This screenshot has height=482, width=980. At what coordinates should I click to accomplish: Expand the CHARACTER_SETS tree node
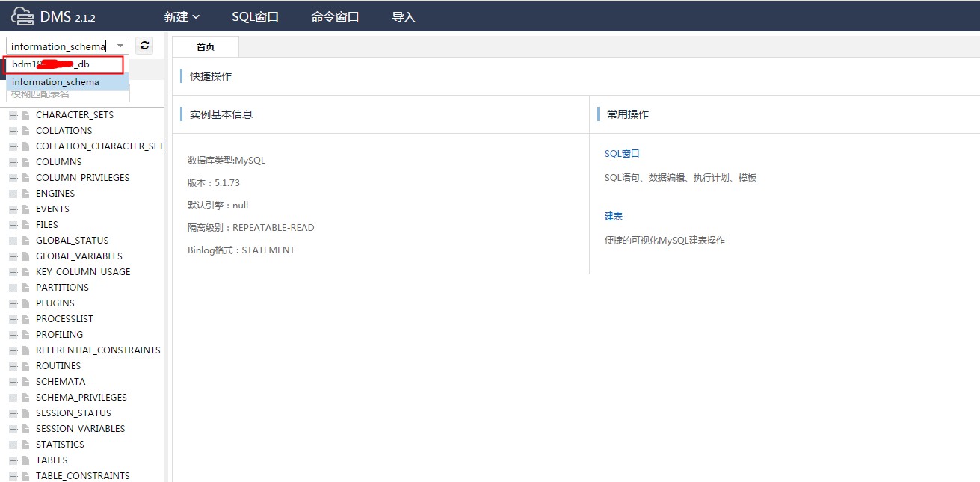(x=13, y=115)
